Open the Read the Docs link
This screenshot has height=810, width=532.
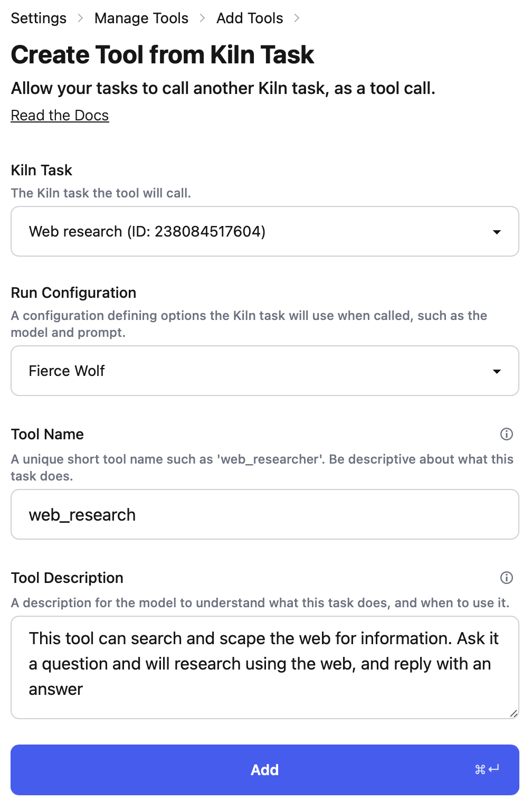click(60, 115)
